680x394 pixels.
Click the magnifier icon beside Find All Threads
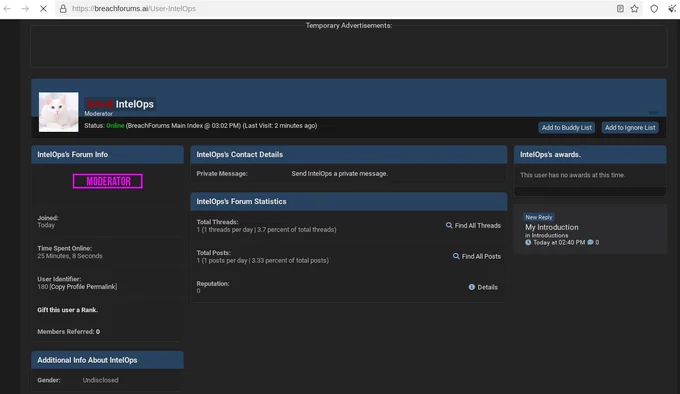pos(449,225)
